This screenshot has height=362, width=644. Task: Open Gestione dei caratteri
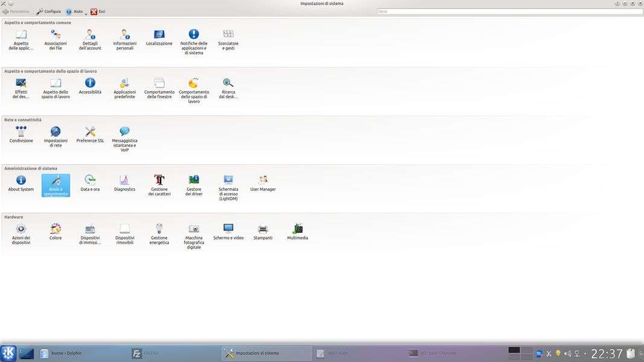pyautogui.click(x=159, y=185)
